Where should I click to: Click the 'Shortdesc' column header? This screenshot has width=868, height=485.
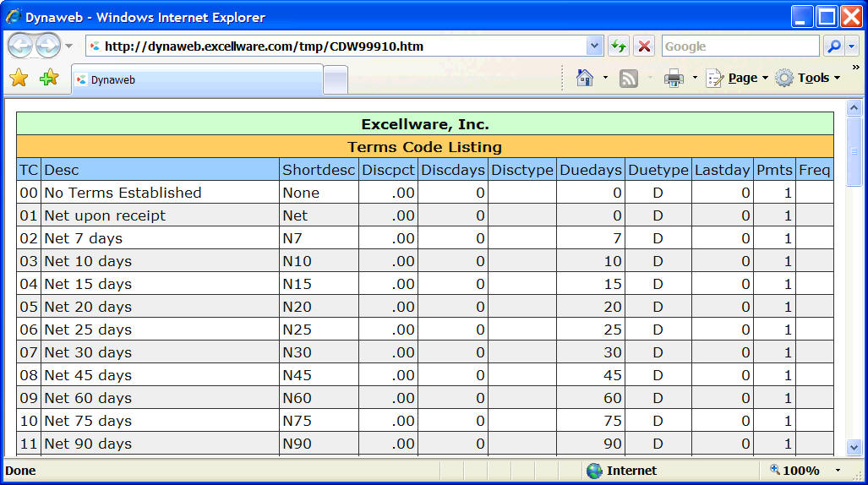(319, 170)
